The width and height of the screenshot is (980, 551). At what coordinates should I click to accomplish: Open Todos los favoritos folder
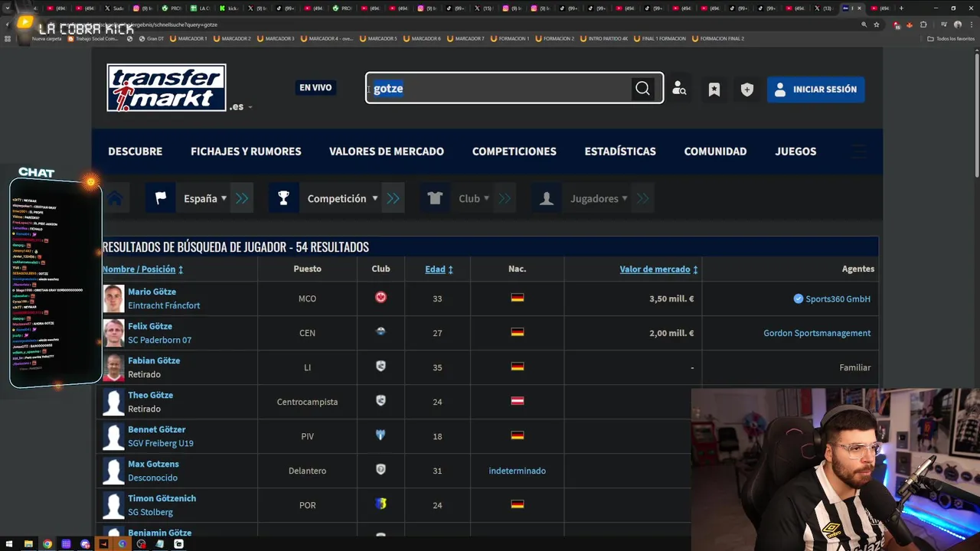click(951, 38)
